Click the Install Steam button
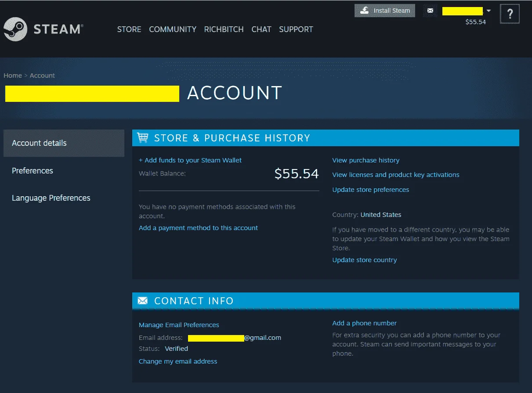Screen dimensions: 532x393 pyautogui.click(x=385, y=11)
